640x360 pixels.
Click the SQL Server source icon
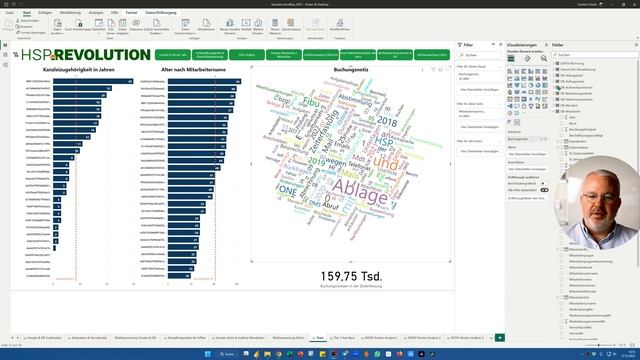tap(111, 24)
